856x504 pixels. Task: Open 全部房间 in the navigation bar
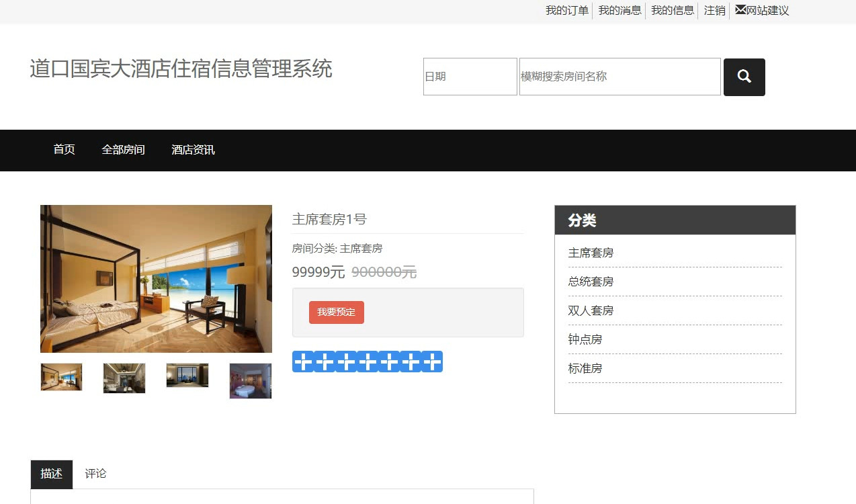pyautogui.click(x=124, y=150)
